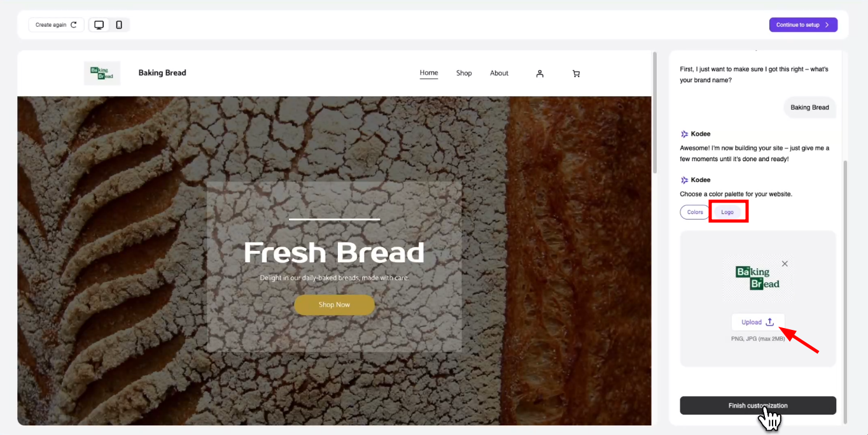Click the Finish customization button

(758, 406)
